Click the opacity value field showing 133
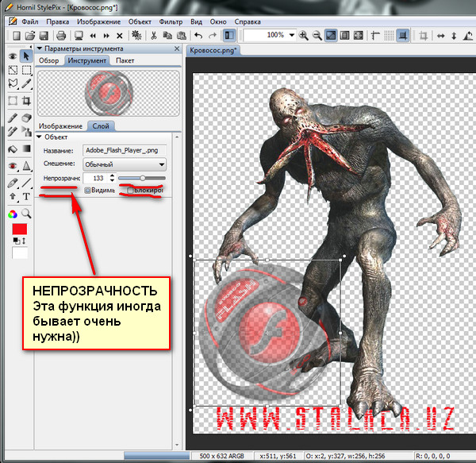This screenshot has height=463, width=476. pyautogui.click(x=97, y=178)
